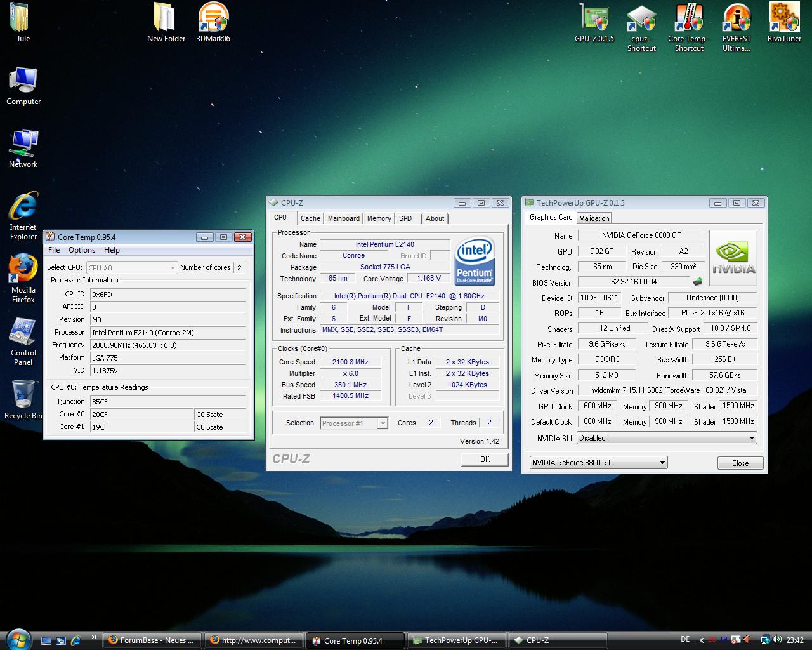The width and height of the screenshot is (812, 650).
Task: Click GPU-Z Name field GeForce 8800 GT
Action: (x=641, y=235)
